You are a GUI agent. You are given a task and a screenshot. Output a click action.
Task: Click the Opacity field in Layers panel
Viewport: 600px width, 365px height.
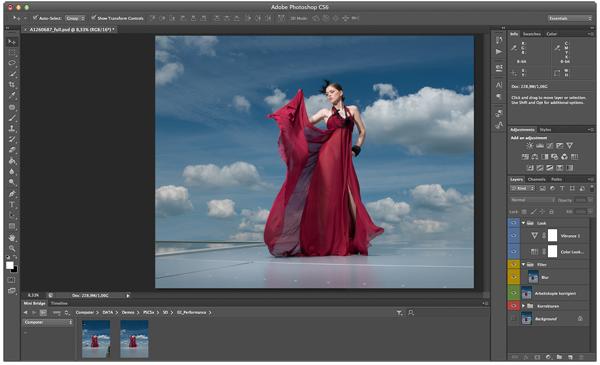tap(581, 200)
